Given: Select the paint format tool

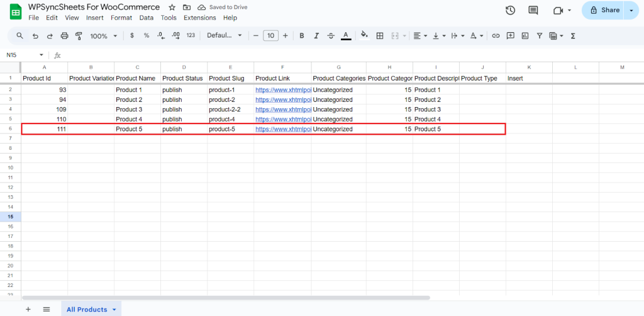Looking at the screenshot, I should pyautogui.click(x=79, y=36).
